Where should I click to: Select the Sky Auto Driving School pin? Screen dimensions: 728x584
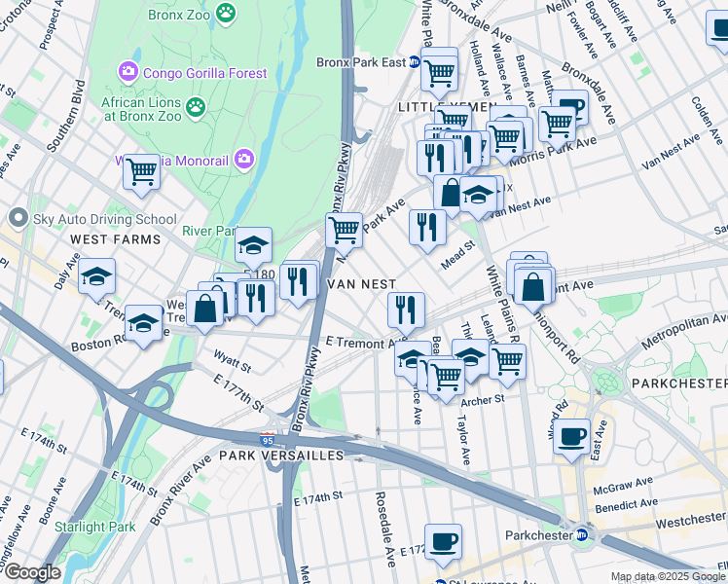[18, 218]
